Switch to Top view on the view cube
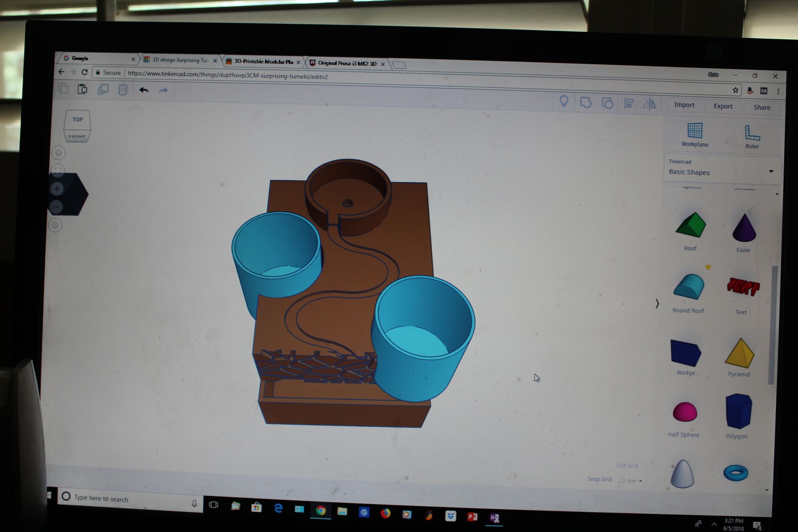The height and width of the screenshot is (532, 798). point(77,119)
